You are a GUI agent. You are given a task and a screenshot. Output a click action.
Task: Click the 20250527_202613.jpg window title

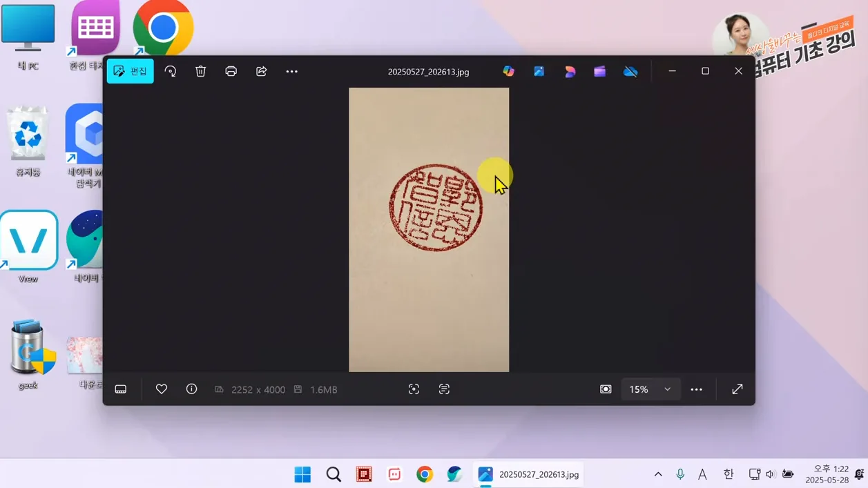(x=428, y=72)
